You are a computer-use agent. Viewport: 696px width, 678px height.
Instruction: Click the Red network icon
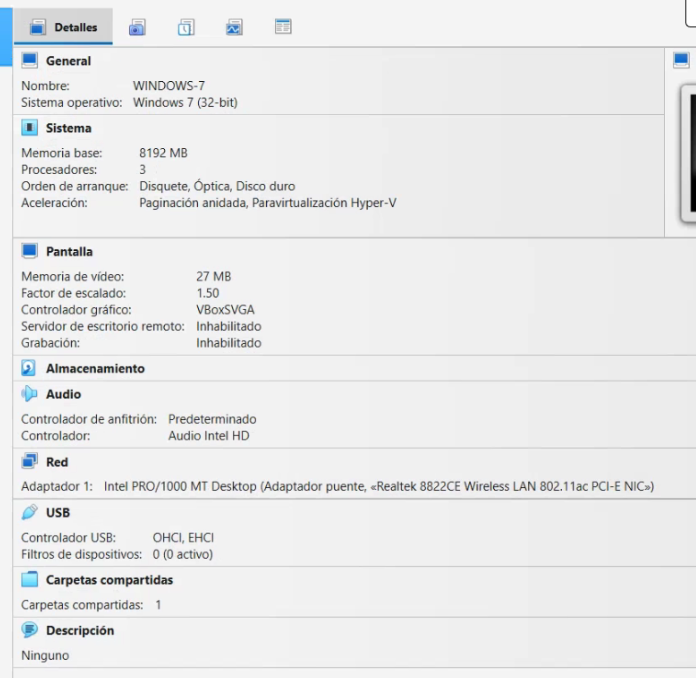pos(30,461)
